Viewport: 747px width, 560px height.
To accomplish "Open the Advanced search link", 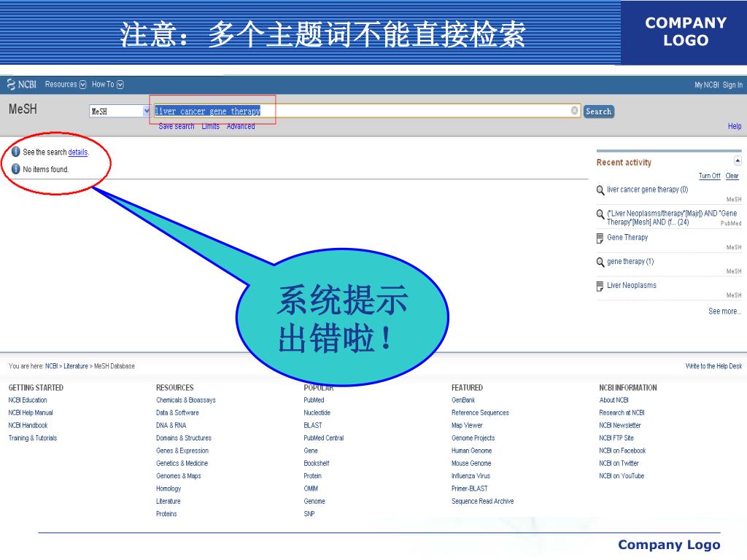I will pos(241,126).
